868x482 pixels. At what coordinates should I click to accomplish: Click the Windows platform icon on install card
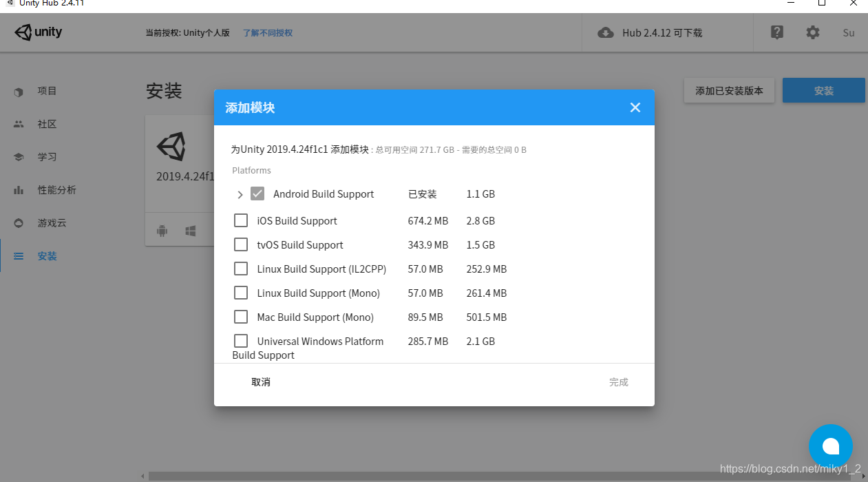point(191,231)
